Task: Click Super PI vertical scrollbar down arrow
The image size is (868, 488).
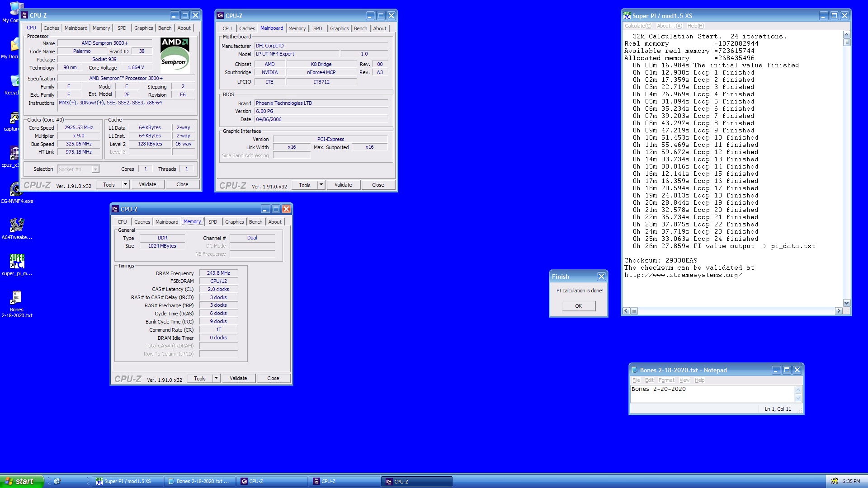Action: point(847,303)
